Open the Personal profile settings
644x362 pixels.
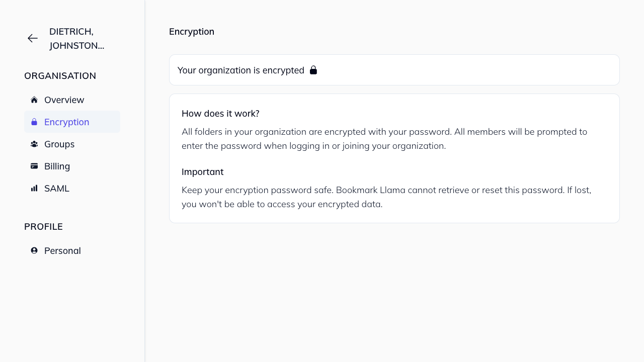62,250
